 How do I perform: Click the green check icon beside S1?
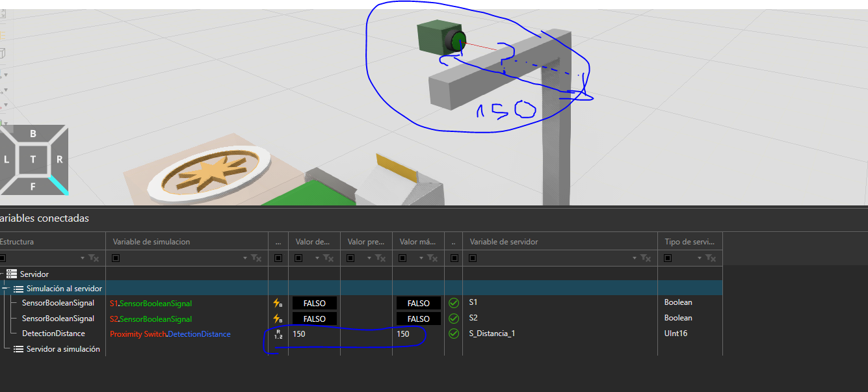tap(454, 303)
